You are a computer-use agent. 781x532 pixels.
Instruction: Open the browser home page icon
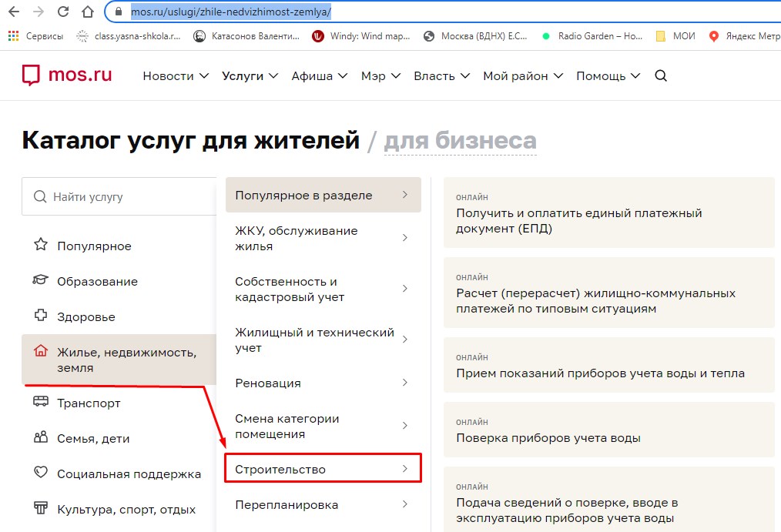tap(88, 12)
